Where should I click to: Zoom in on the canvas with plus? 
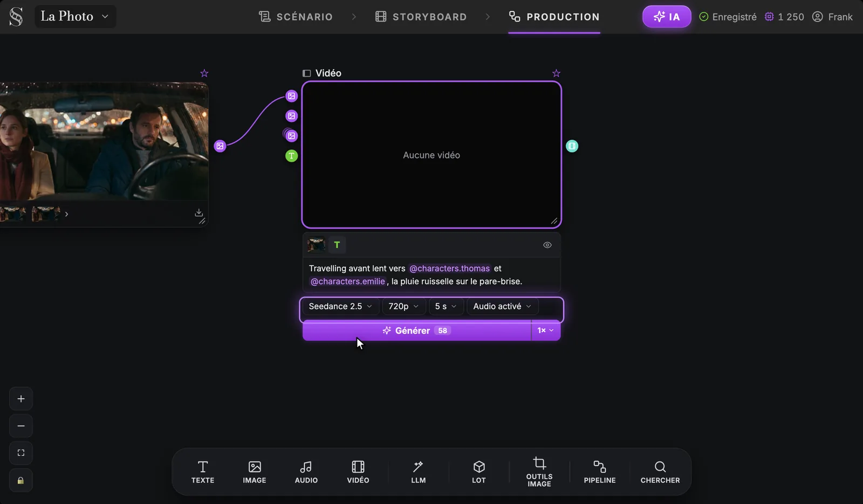pos(21,399)
